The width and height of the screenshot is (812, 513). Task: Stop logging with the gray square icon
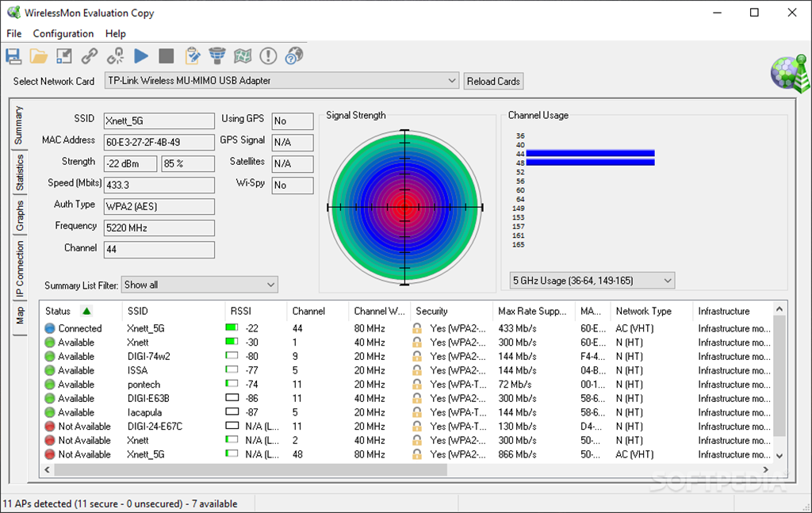167,56
